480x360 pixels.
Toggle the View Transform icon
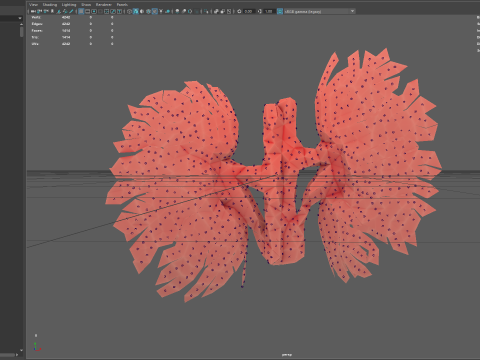point(280,11)
